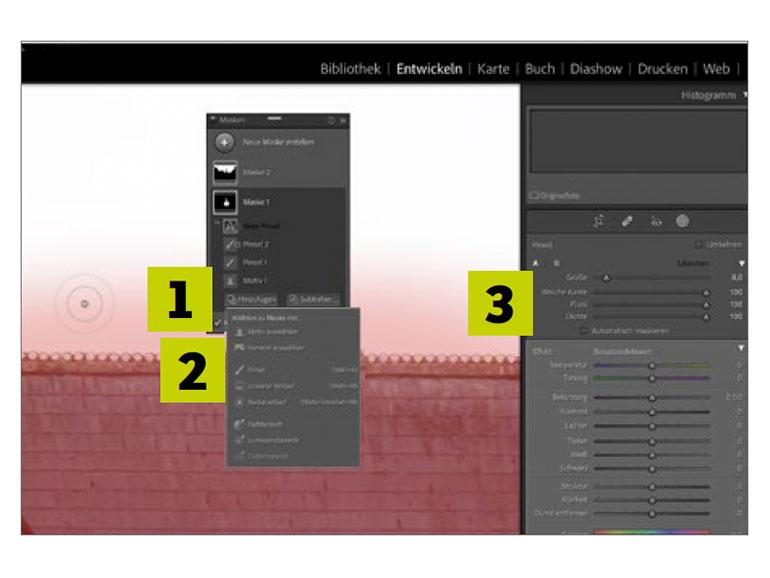Click the Größe value field 8,0
The height and width of the screenshot is (578, 770).
736,277
